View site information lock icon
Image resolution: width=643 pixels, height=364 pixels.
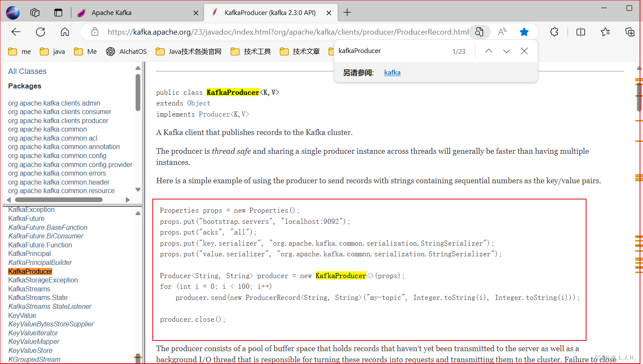[95, 32]
